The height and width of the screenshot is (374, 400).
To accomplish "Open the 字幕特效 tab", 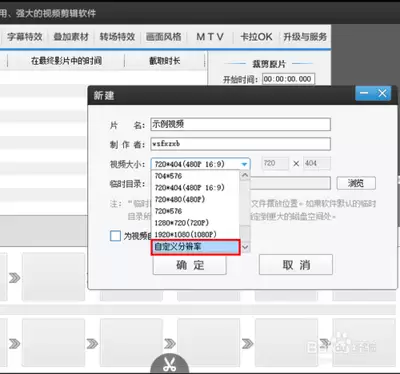I will pos(25,37).
